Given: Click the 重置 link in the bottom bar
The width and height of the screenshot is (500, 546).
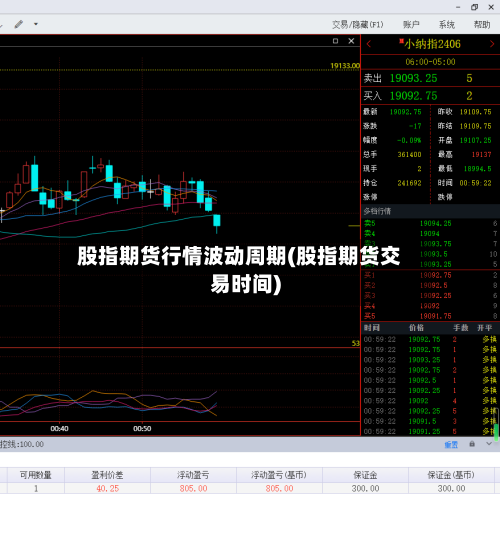Looking at the screenshot, I should coord(451,445).
